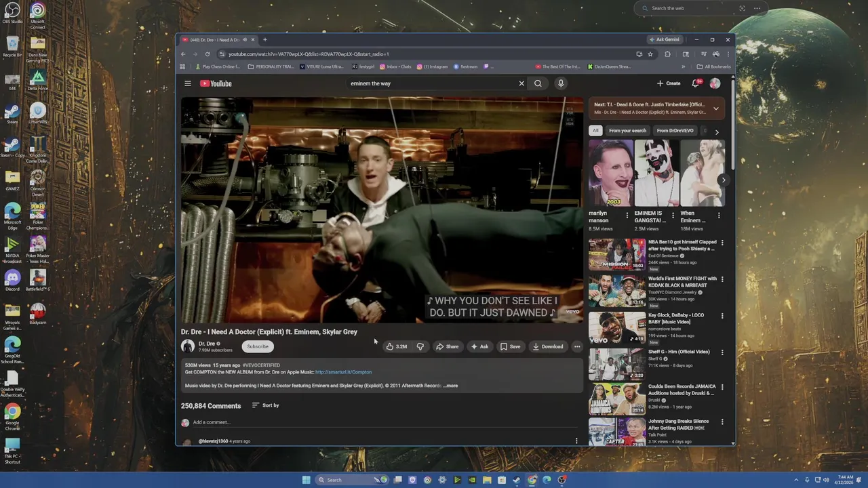
Task: Open the Dr. Dre channel avatar
Action: [x=188, y=346]
